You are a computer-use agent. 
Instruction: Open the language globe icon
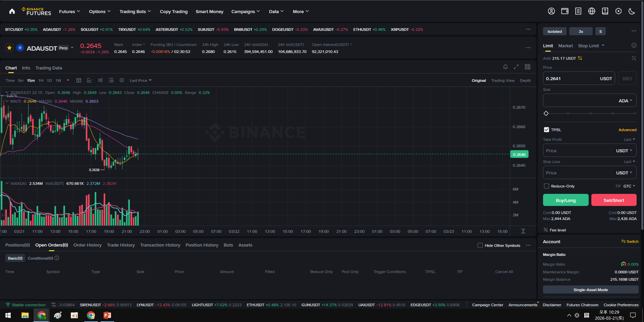pyautogui.click(x=591, y=11)
